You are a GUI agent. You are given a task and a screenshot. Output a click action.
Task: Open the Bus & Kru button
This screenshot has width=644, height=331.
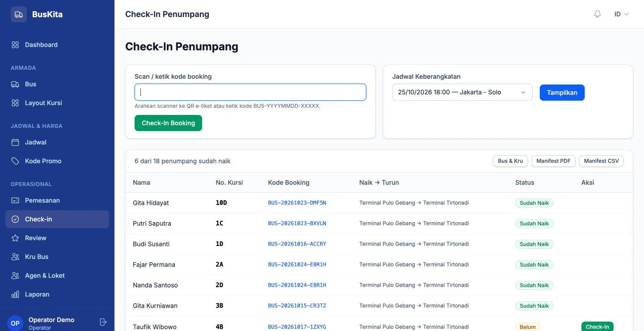[x=510, y=161]
